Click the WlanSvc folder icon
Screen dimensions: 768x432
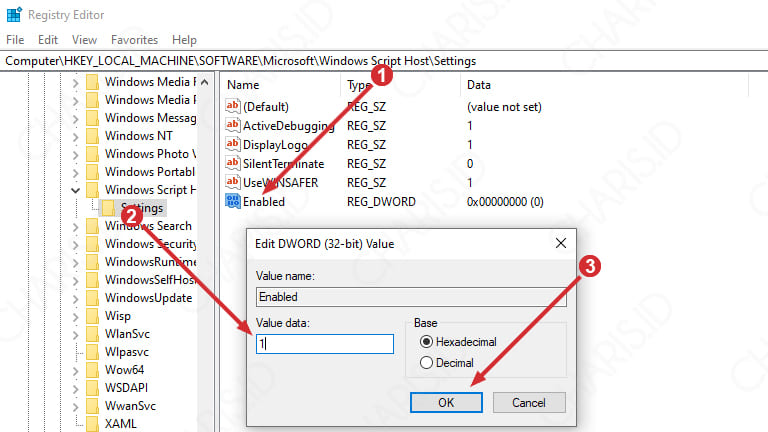(x=92, y=334)
